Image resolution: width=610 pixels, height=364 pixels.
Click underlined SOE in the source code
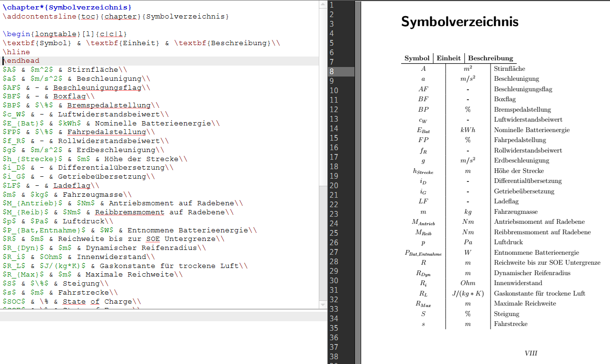coord(153,239)
